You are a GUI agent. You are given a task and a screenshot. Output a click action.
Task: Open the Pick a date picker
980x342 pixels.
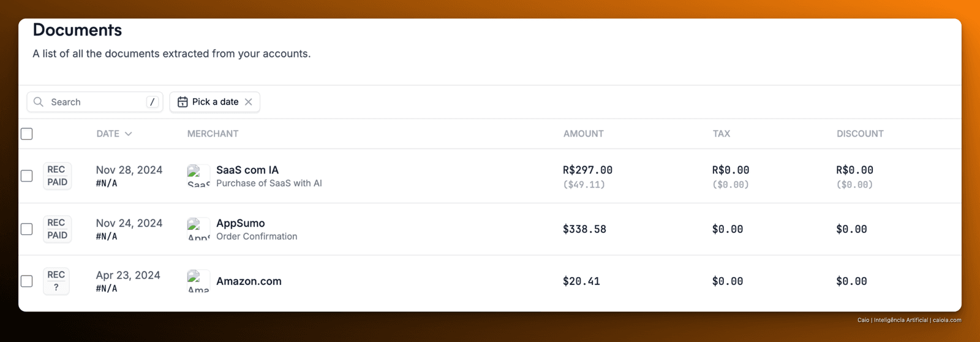(x=214, y=102)
